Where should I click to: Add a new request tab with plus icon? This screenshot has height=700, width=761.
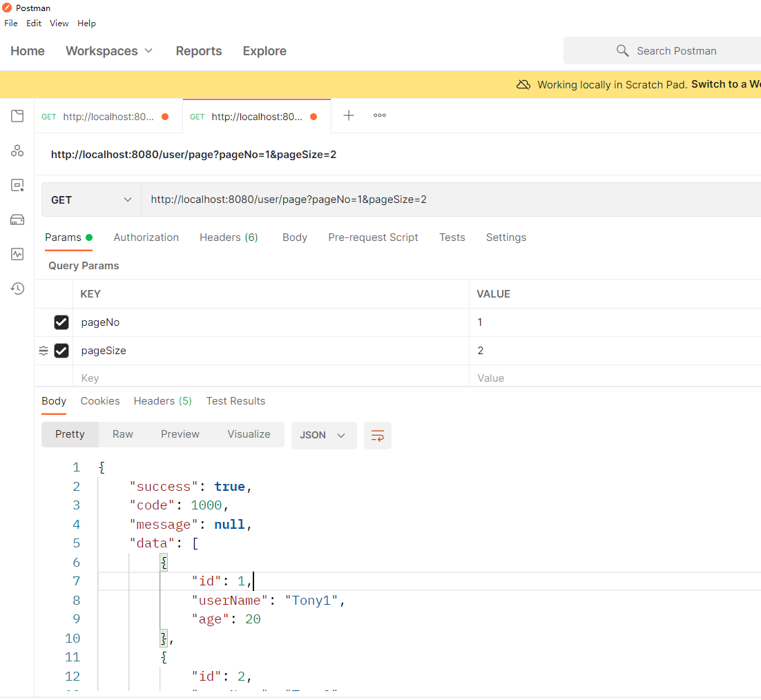(349, 115)
